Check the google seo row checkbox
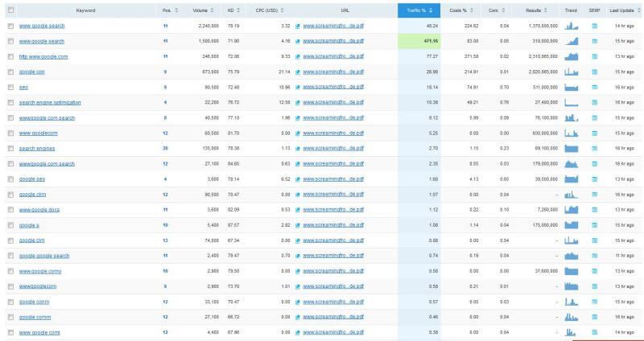Viewport: 644px width, 341px height. 10,179
